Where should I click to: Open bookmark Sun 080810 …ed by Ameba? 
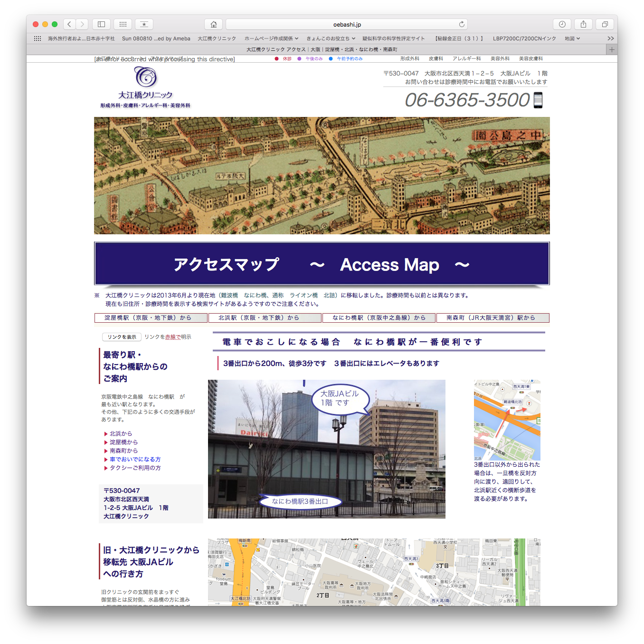[156, 38]
